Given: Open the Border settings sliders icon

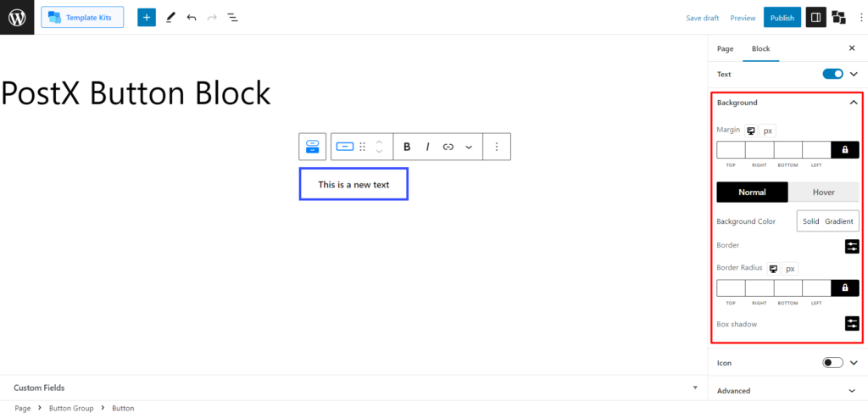Looking at the screenshot, I should [852, 247].
